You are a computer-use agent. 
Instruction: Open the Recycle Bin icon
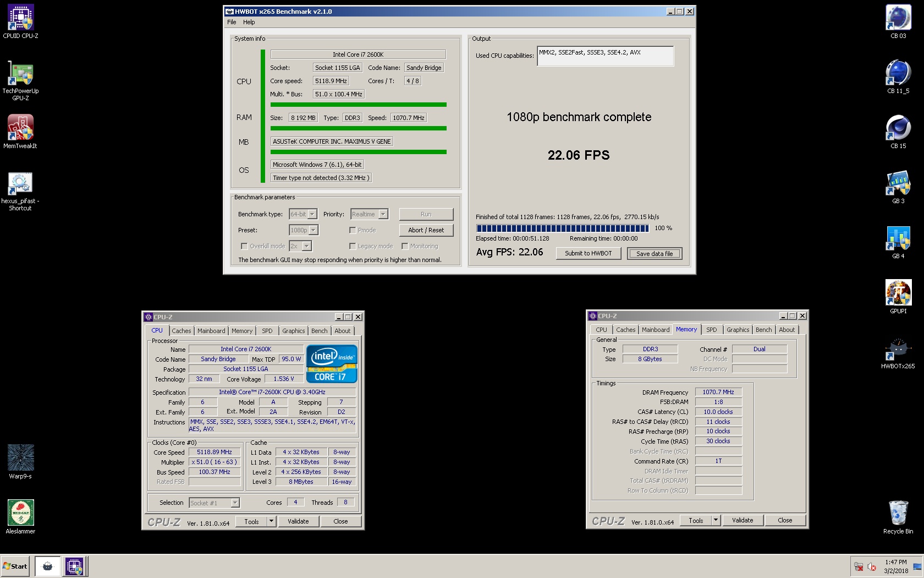coord(898,516)
